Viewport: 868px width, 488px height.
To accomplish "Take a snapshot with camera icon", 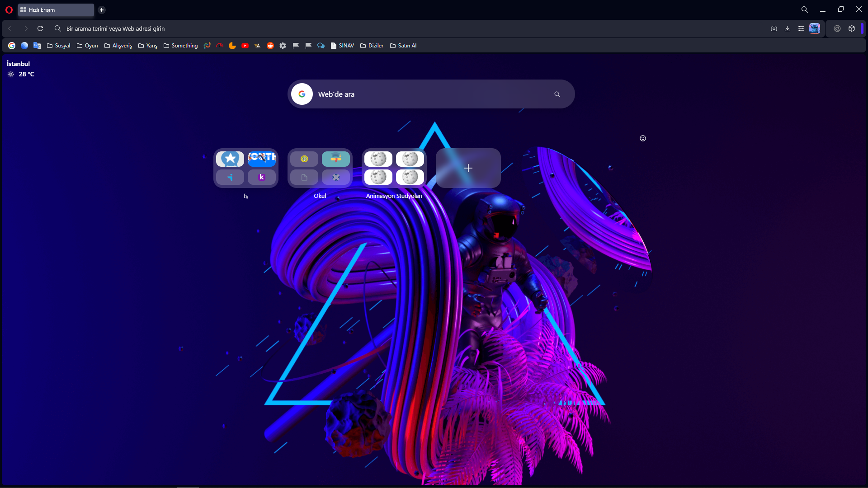I will (774, 28).
